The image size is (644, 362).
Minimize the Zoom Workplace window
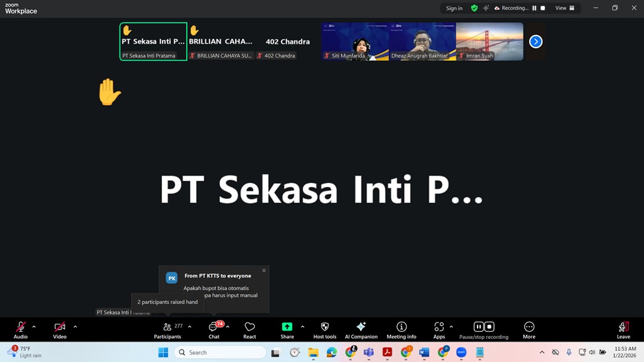coord(596,8)
